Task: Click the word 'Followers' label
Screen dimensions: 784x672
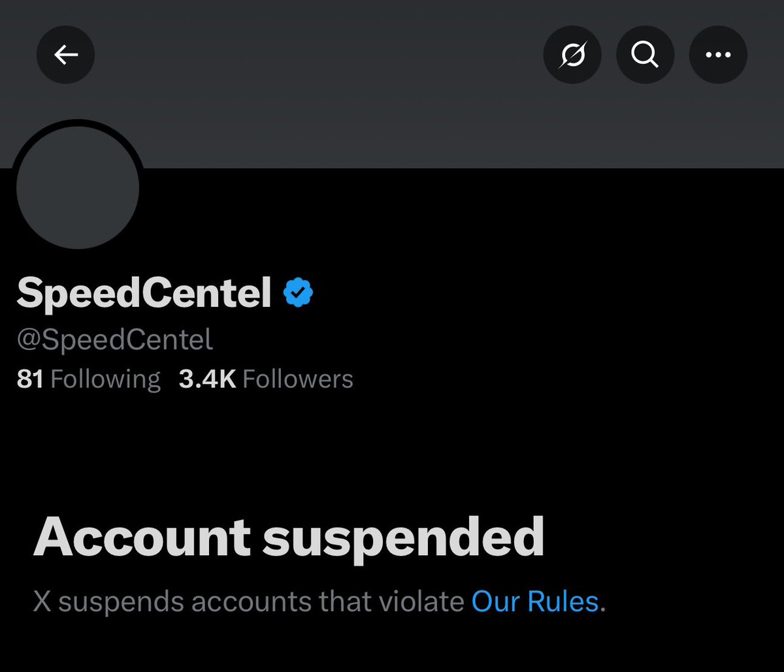Action: (298, 379)
